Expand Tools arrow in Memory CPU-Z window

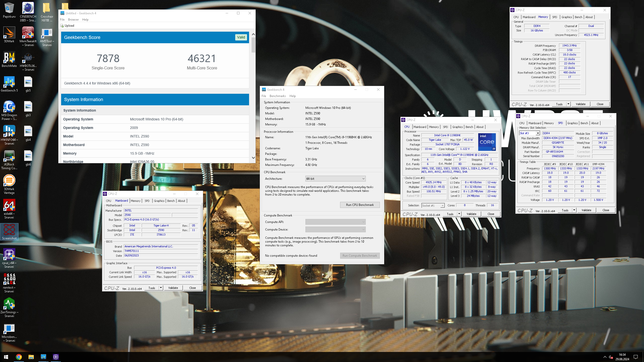point(568,104)
